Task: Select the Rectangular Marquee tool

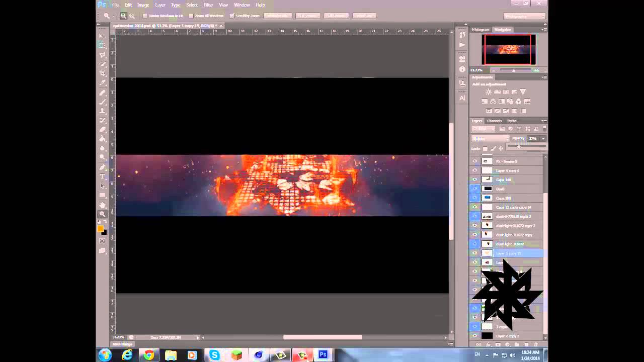Action: point(103,45)
